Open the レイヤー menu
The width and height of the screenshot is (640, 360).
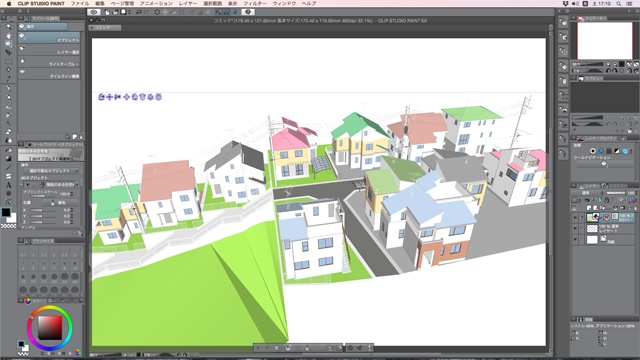188,3
